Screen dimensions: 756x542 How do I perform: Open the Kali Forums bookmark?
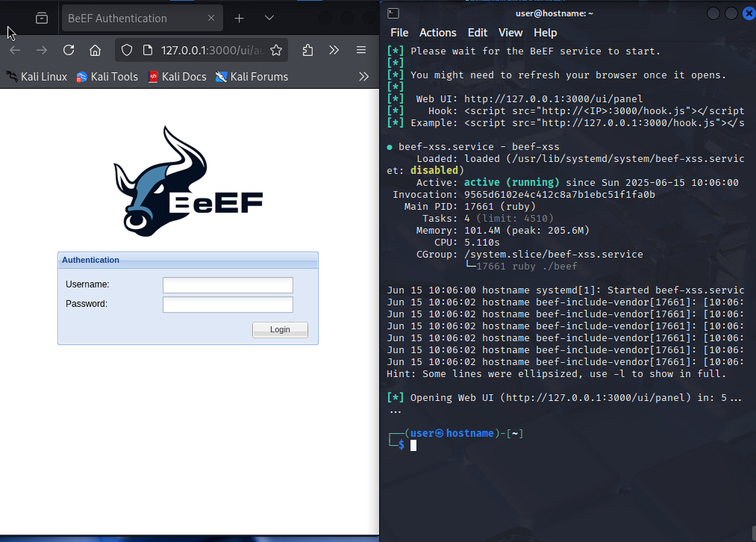252,77
